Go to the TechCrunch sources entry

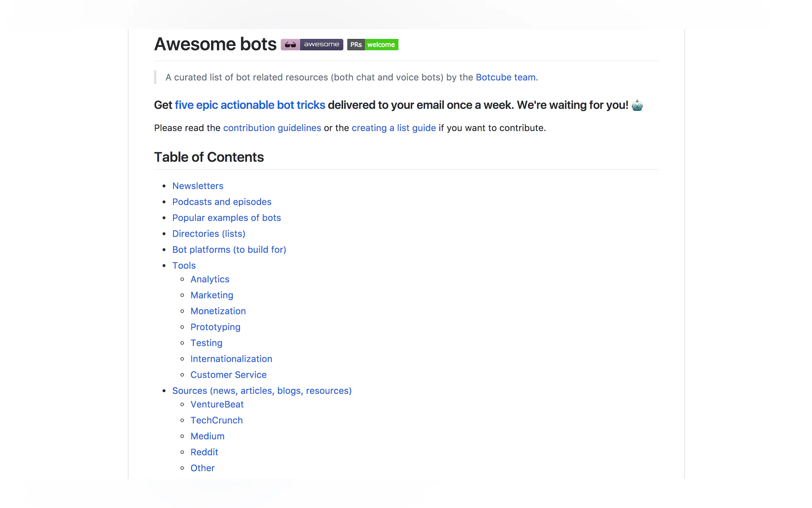click(216, 420)
